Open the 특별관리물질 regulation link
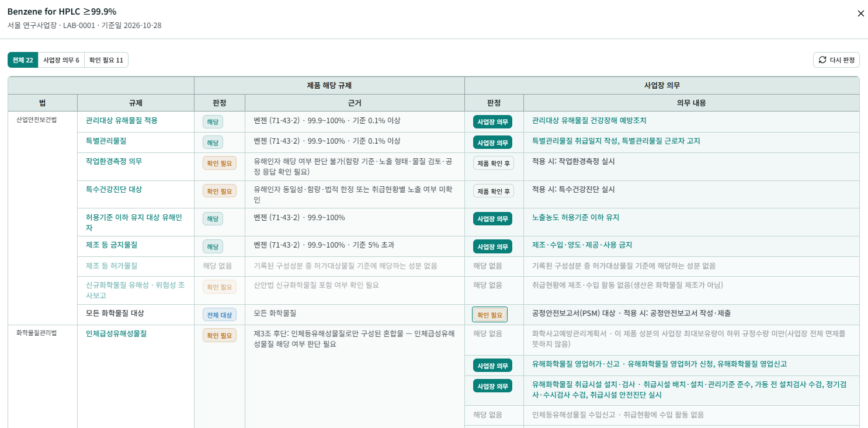Image resolution: width=868 pixels, height=428 pixels. click(x=106, y=141)
